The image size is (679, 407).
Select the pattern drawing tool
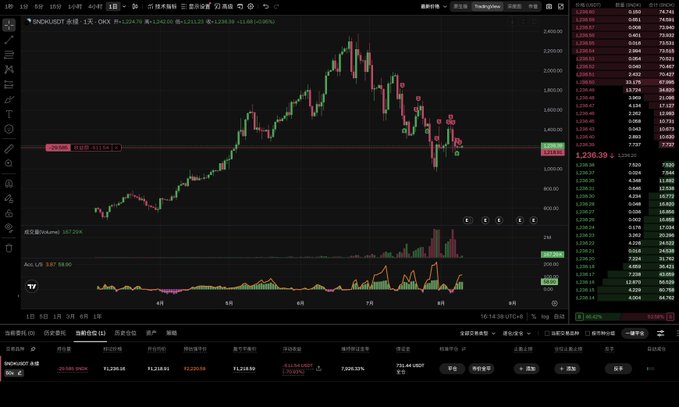[9, 69]
